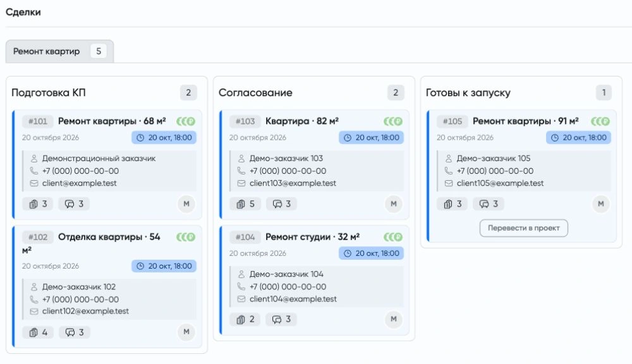
Task: Click email client@example.test
Action: click(x=80, y=183)
